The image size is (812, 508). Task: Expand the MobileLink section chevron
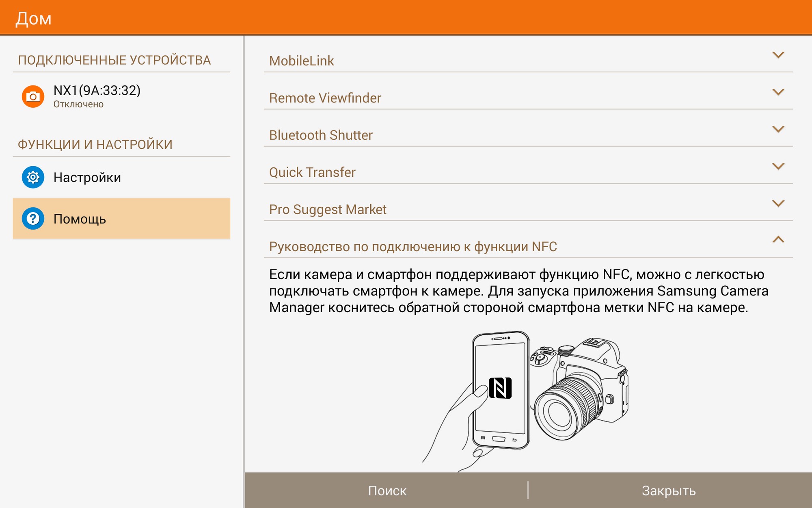[777, 55]
